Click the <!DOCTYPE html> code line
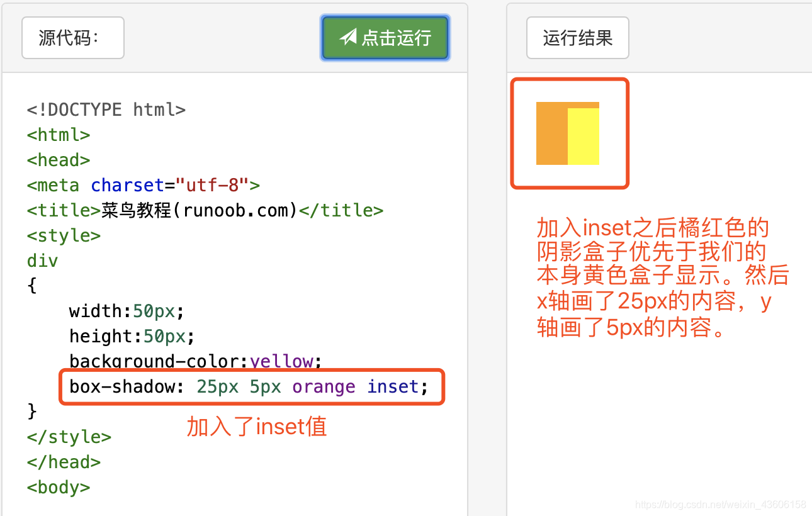Image resolution: width=812 pixels, height=516 pixels. click(x=106, y=109)
